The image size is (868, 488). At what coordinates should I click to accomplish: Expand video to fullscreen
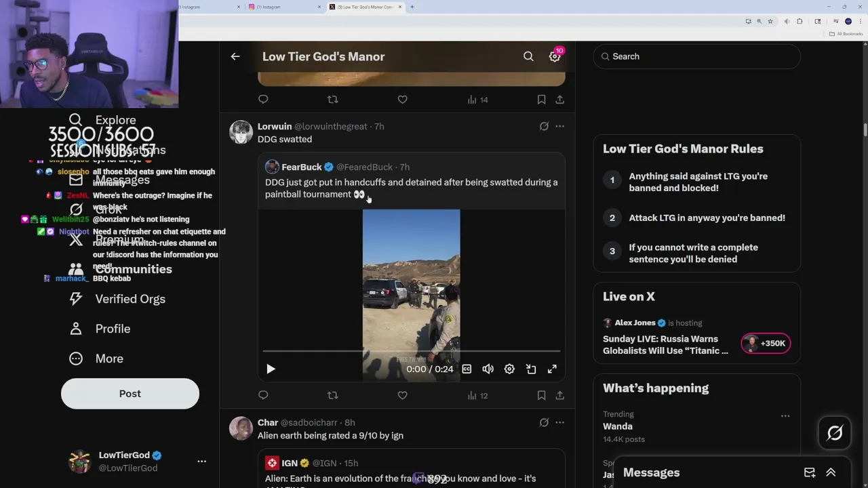552,369
